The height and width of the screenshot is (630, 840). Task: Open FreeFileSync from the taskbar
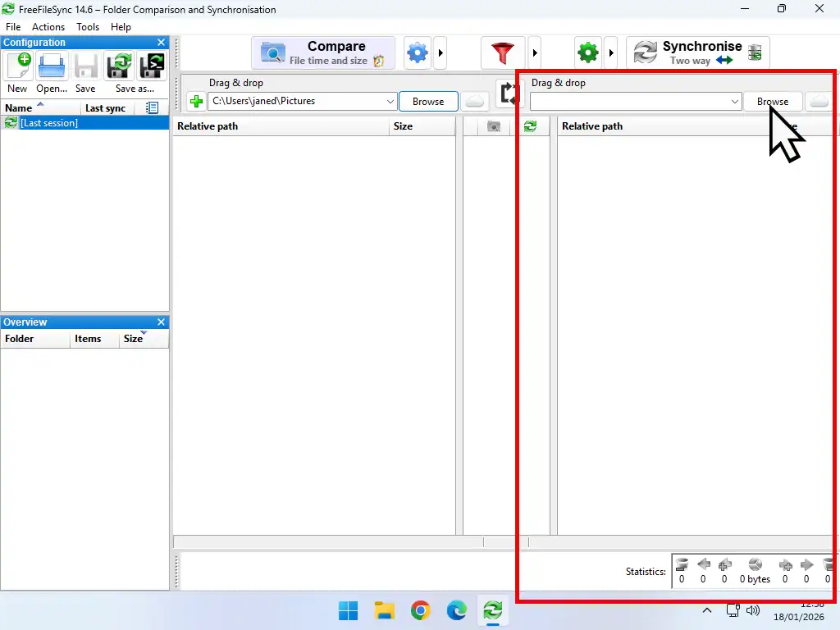[492, 611]
